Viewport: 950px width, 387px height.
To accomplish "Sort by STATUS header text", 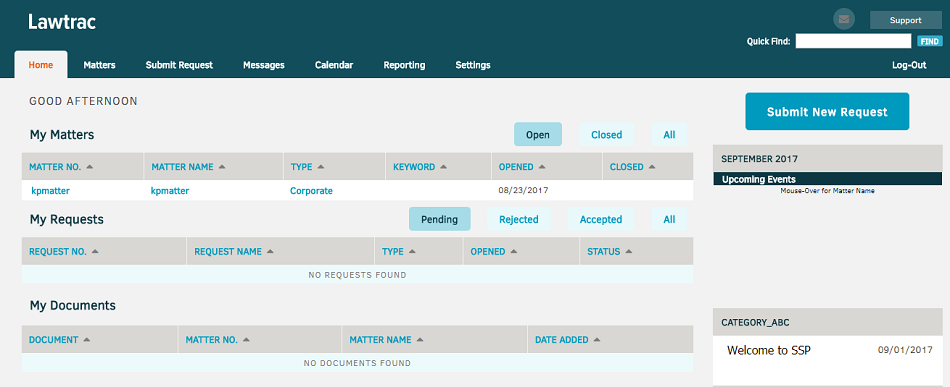I will pyautogui.click(x=603, y=251).
